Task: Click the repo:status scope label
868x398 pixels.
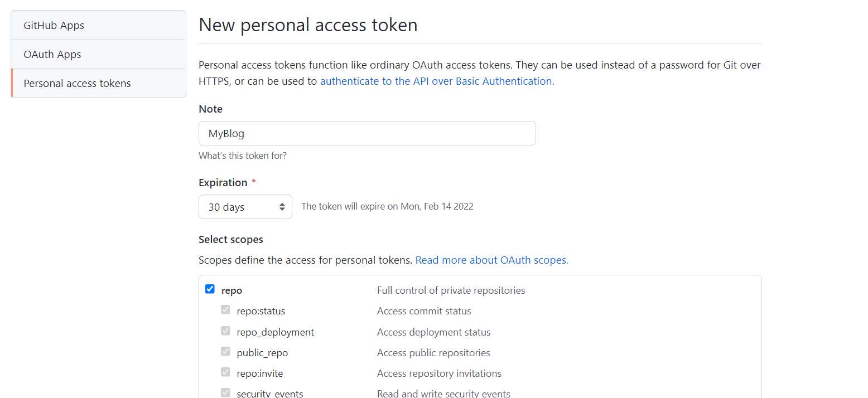Action: click(x=261, y=311)
